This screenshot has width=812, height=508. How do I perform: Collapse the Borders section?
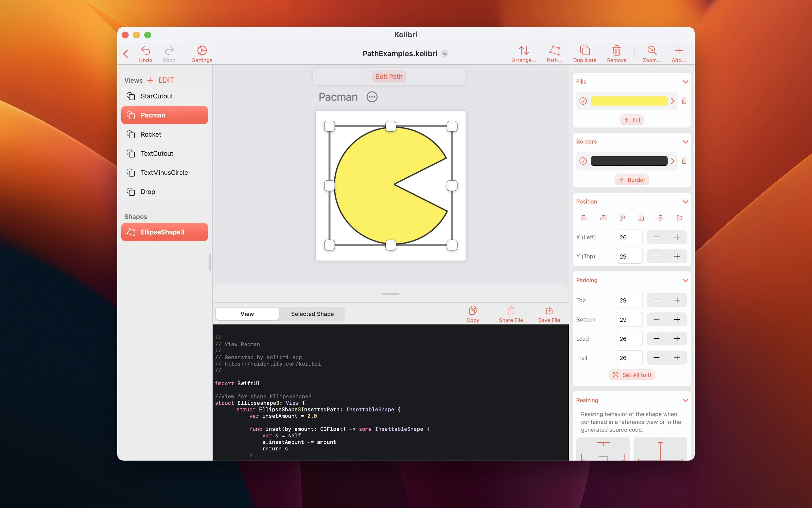point(685,142)
